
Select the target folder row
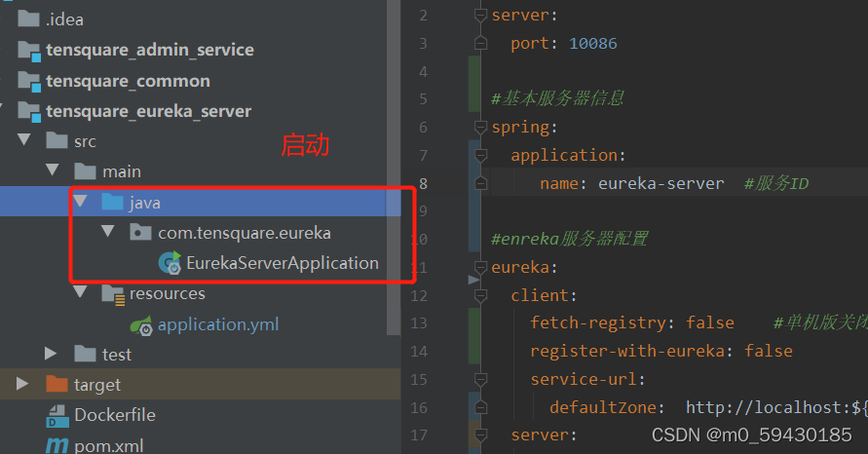(x=201, y=384)
